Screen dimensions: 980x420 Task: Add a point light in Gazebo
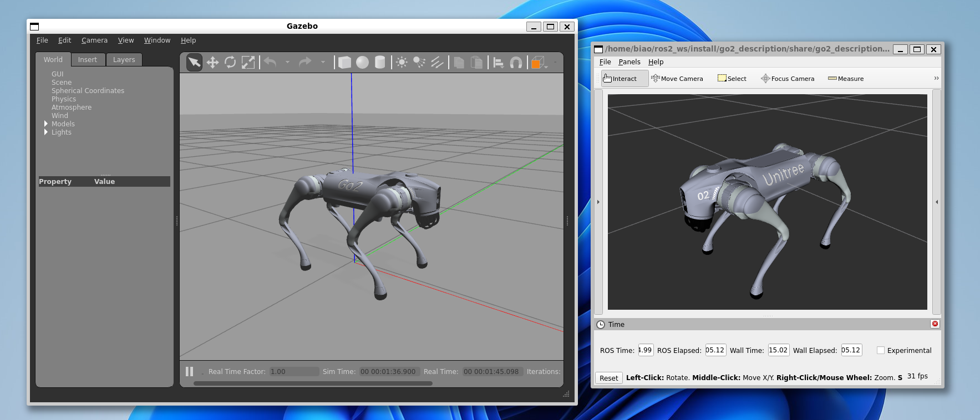coord(402,63)
